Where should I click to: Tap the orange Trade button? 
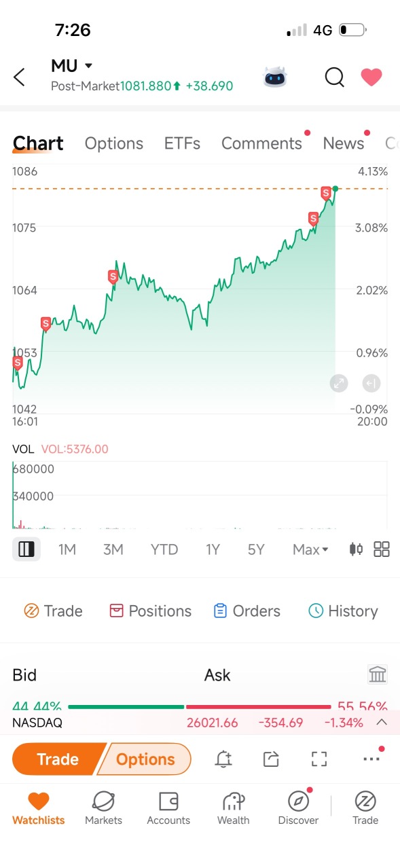[58, 759]
